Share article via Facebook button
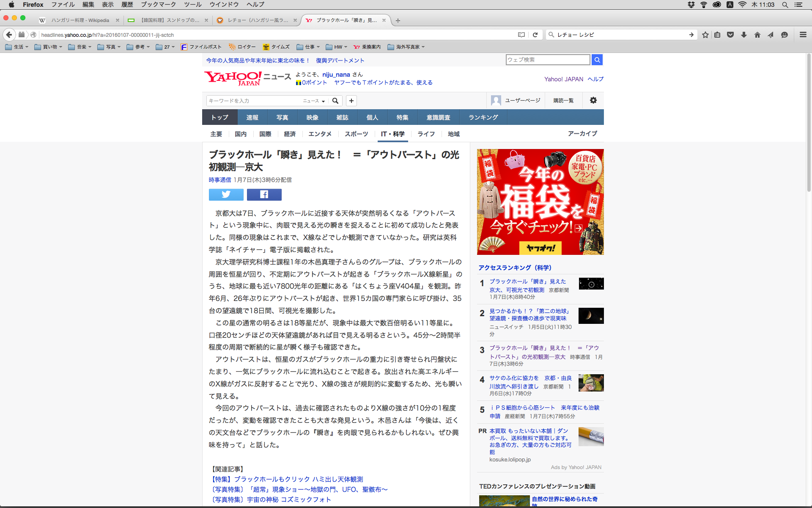This screenshot has width=812, height=508. click(264, 194)
